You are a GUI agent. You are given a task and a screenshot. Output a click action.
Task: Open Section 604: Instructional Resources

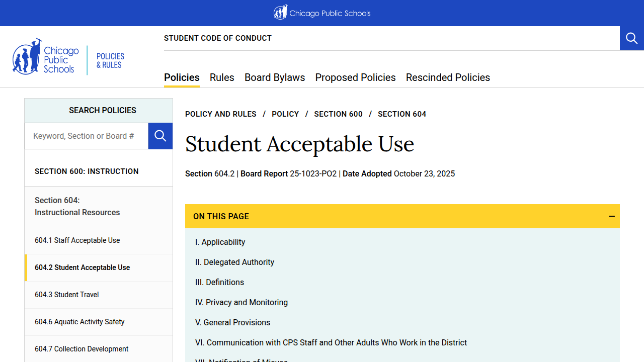77,206
